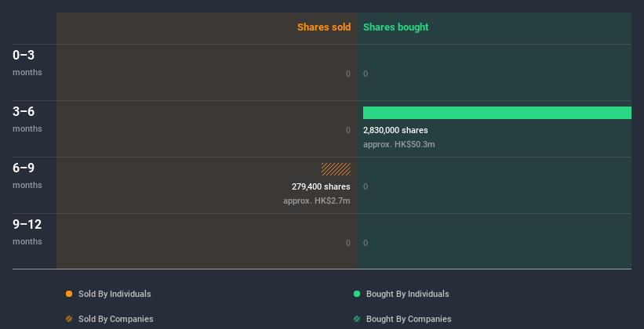
Task: Click the 3–6 months shares sold zero
Action: tap(348, 130)
